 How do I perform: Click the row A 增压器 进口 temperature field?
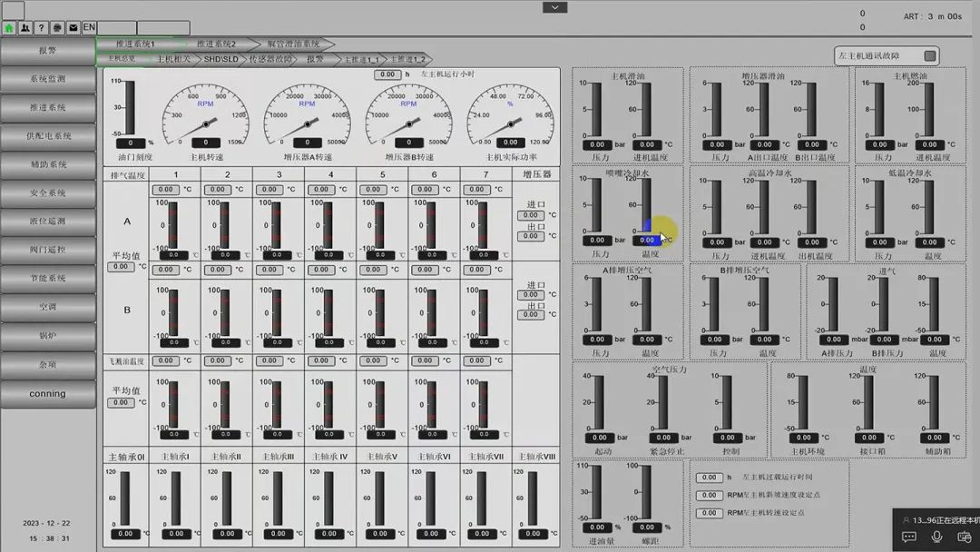pyautogui.click(x=530, y=215)
